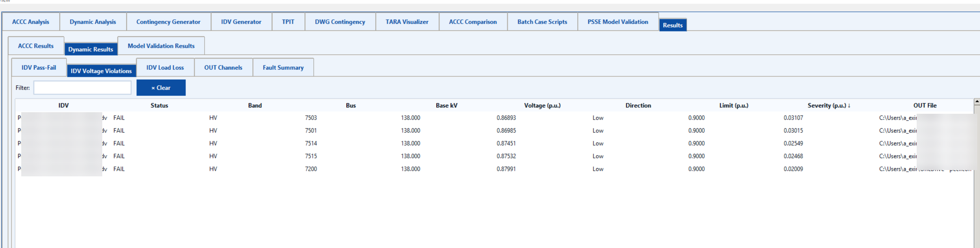Select Dynamic Results sub-tab
This screenshot has width=980, height=248.
(x=91, y=49)
